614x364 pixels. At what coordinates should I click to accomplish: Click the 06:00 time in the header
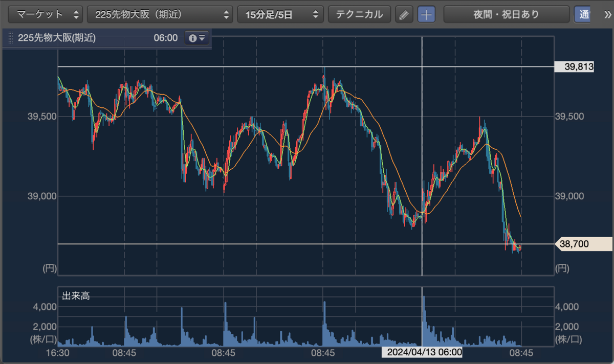point(165,38)
